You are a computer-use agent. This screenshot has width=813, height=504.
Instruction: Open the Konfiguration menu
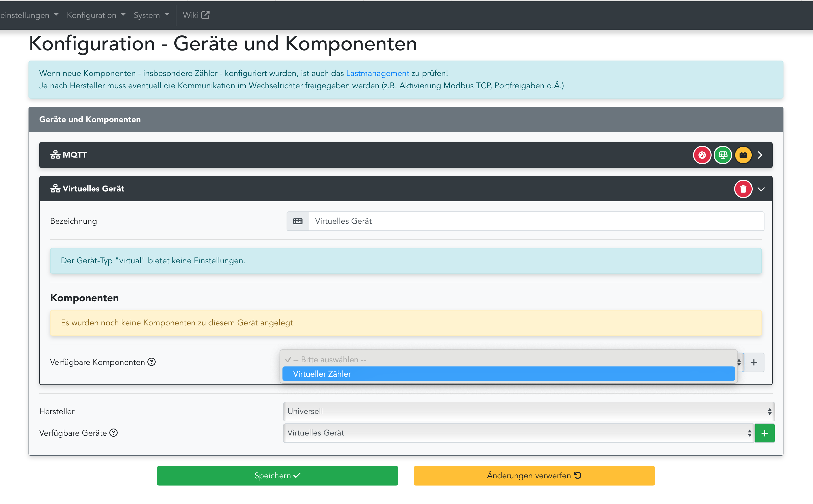tap(96, 15)
